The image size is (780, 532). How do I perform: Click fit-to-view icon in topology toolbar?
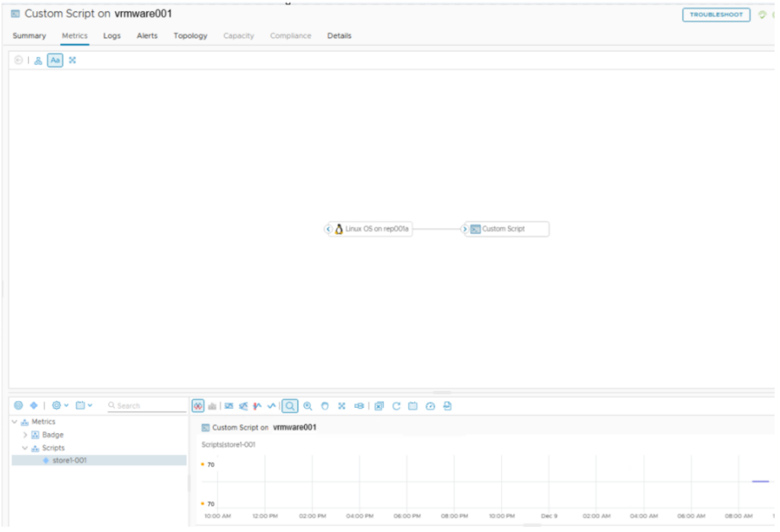[72, 60]
